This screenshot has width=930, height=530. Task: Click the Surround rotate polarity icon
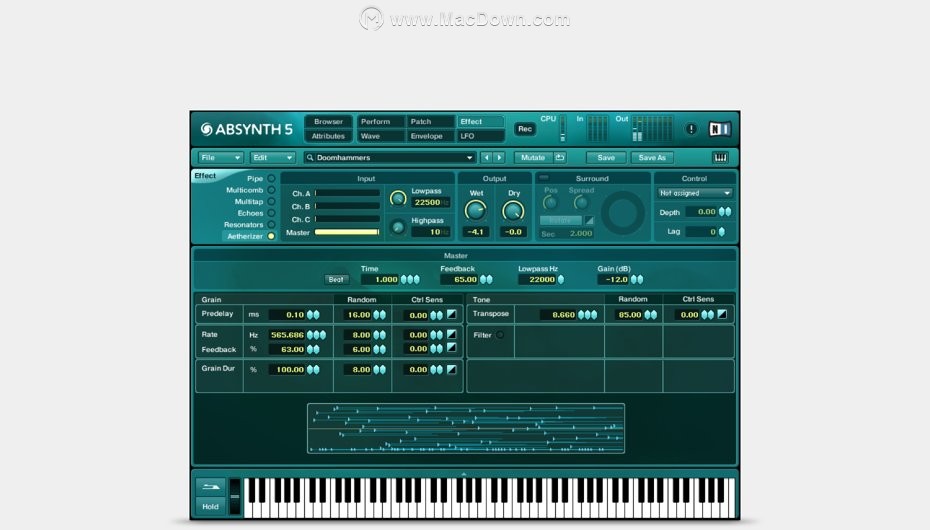[589, 221]
